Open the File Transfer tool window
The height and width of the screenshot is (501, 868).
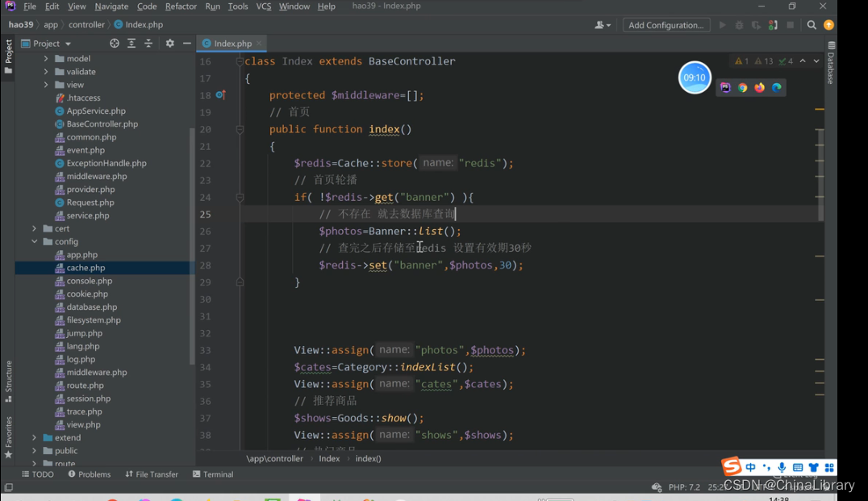pos(152,474)
